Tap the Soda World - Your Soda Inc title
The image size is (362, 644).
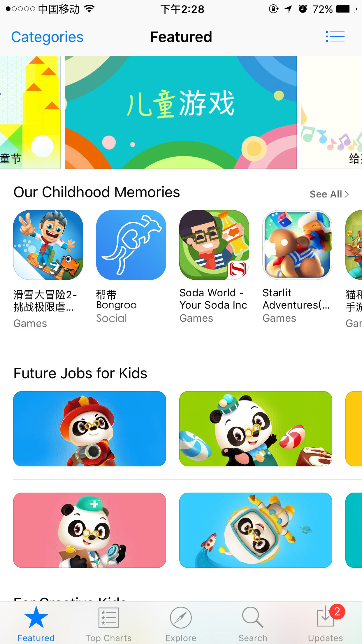click(x=213, y=299)
